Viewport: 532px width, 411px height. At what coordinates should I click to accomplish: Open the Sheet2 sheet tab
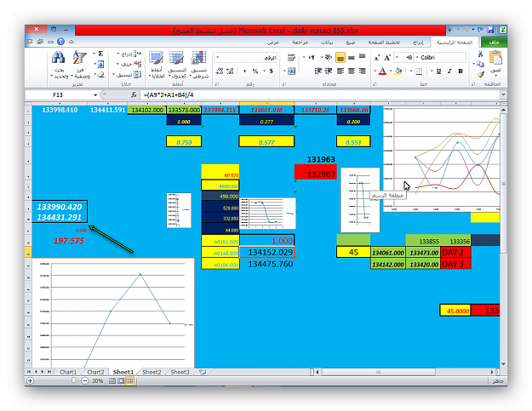(x=152, y=372)
